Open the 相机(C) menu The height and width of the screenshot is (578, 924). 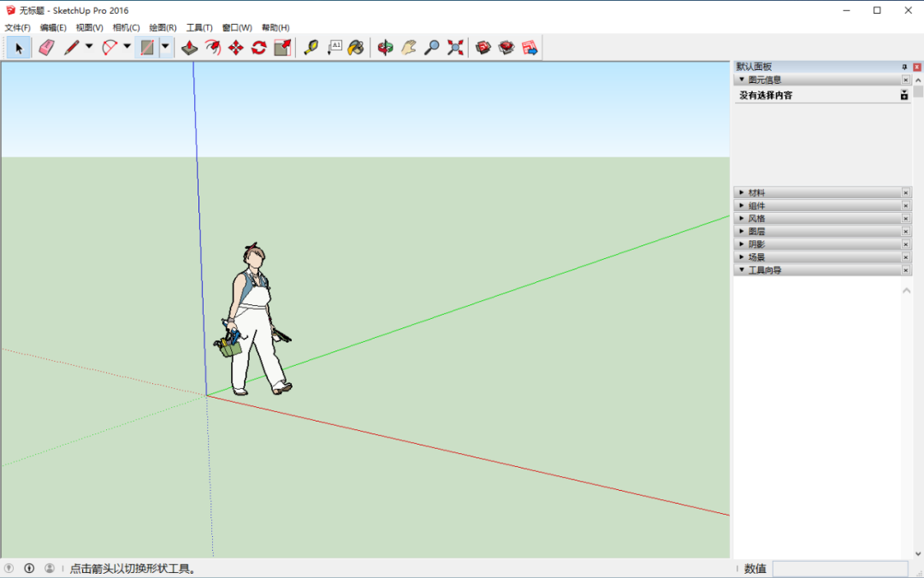point(126,27)
